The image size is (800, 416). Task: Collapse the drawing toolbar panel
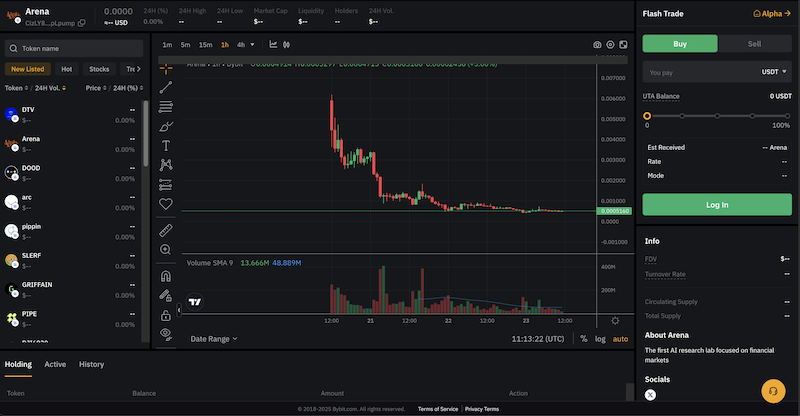click(179, 310)
